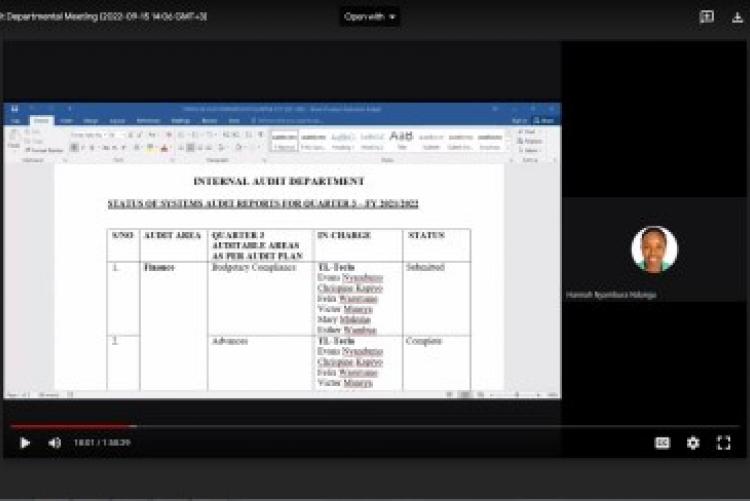Toggle closed captions on the video
The image size is (750, 501).
(x=662, y=443)
